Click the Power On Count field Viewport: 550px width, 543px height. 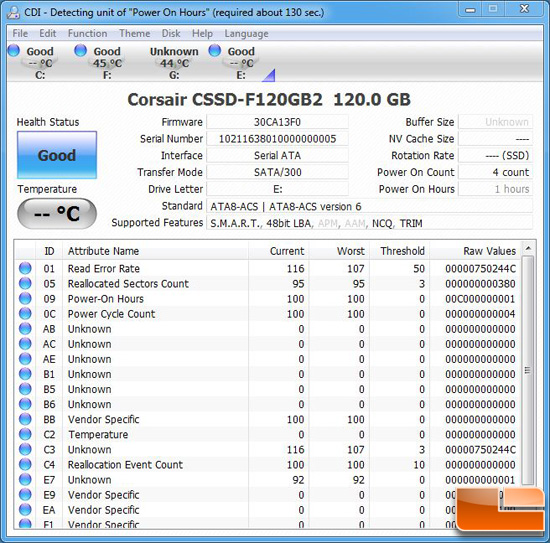click(496, 172)
